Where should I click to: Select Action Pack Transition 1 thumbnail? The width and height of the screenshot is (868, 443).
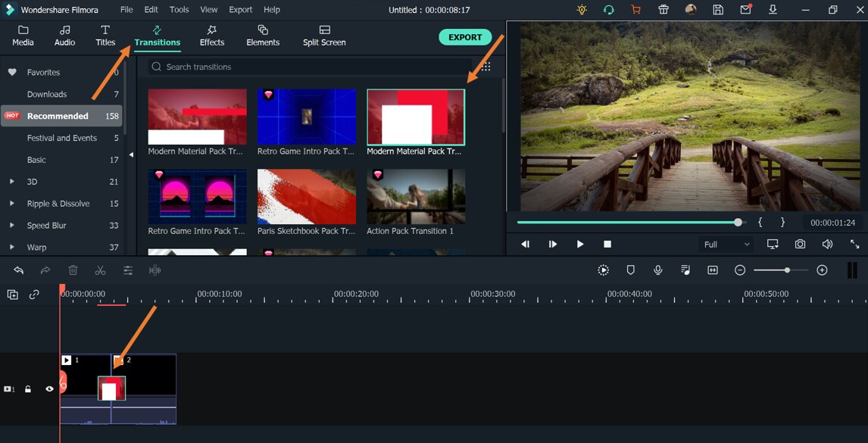(416, 197)
